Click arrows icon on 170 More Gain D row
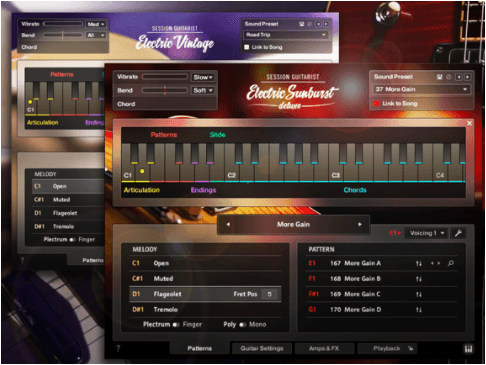Image resolution: width=486 pixels, height=365 pixels. click(x=419, y=310)
